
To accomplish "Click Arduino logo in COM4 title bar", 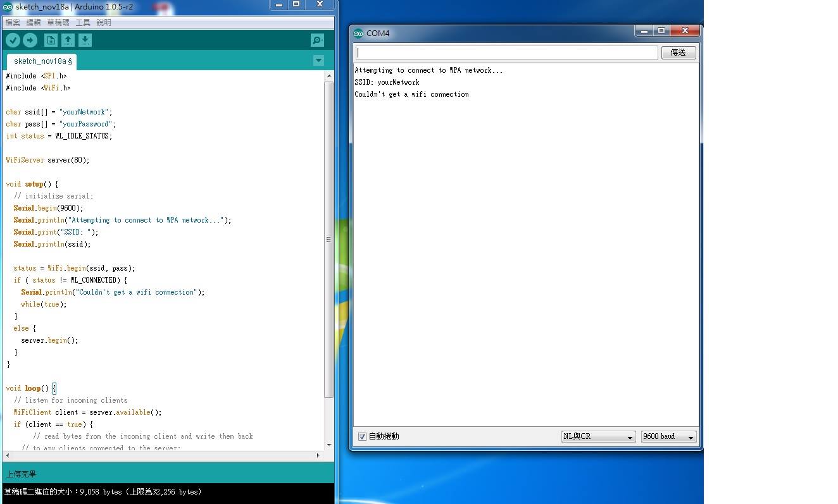I will [358, 34].
